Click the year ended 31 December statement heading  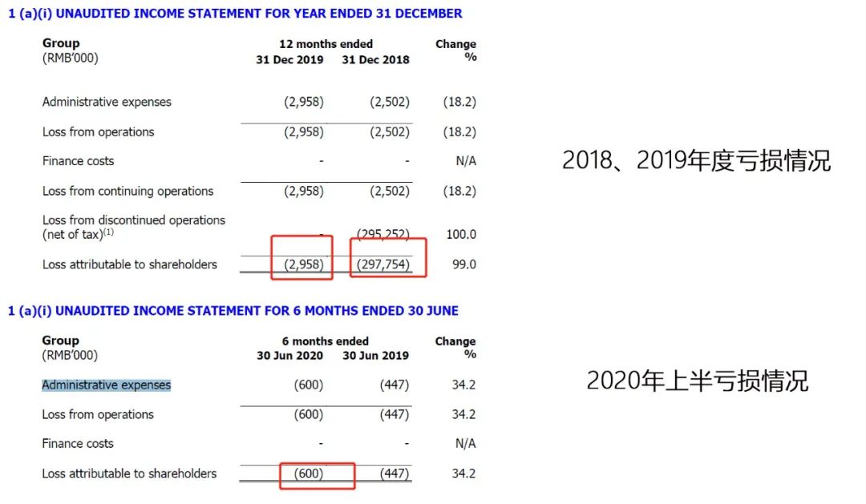coord(235,14)
